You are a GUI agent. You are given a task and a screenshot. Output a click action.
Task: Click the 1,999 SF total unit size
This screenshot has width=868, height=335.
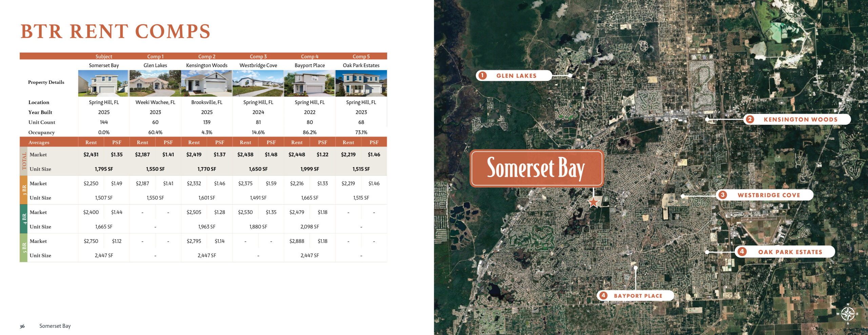[x=310, y=169]
